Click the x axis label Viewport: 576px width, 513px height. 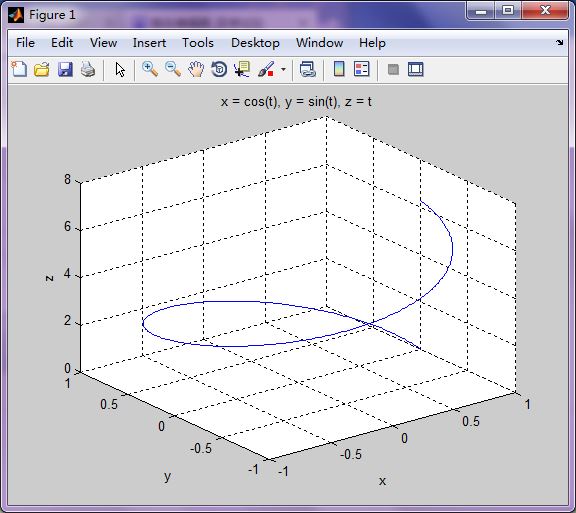[x=382, y=481]
